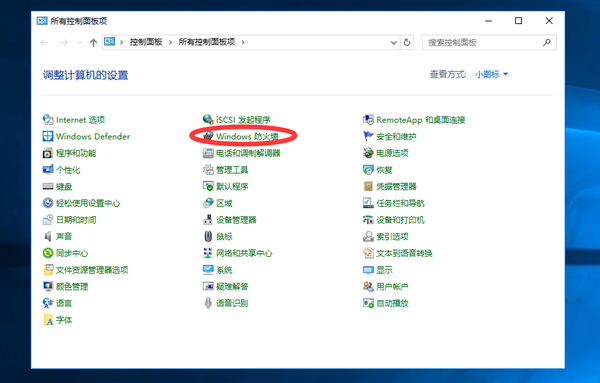
Task: Open the 语音识别 microphone icon
Action: click(x=208, y=303)
